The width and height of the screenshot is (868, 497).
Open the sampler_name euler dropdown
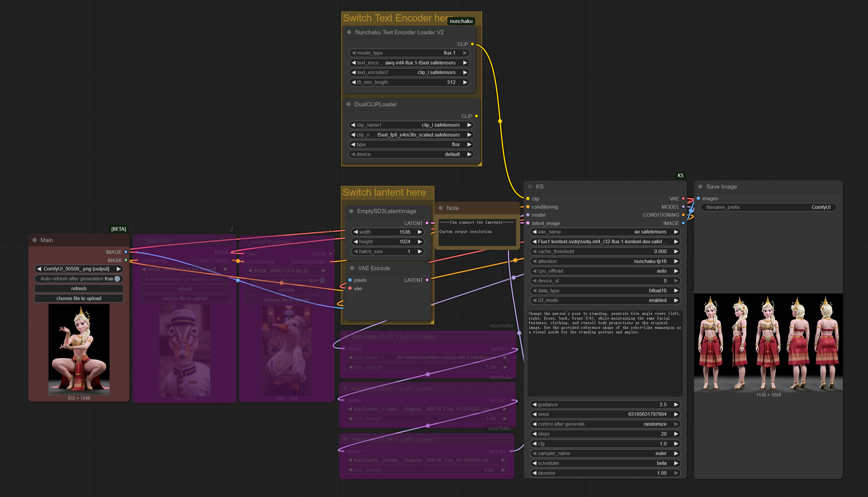[x=604, y=453]
